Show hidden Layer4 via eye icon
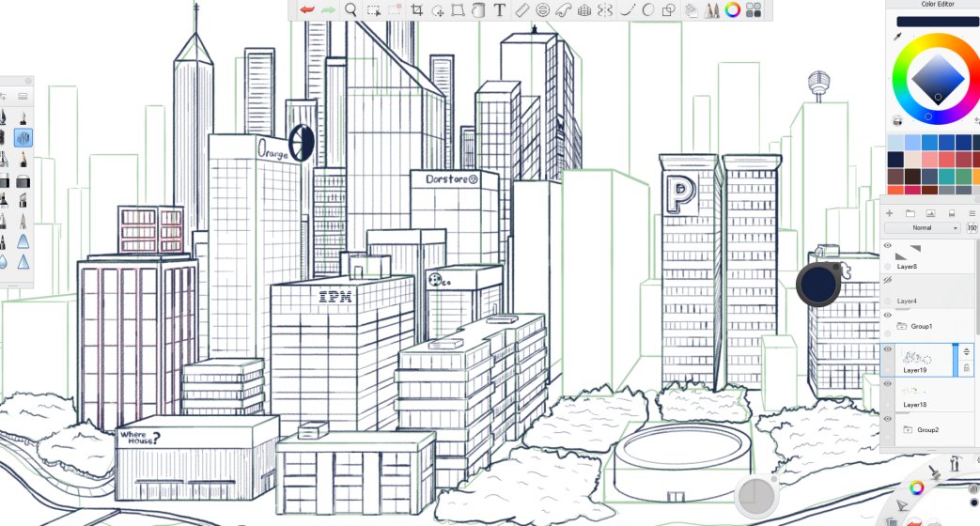Viewport: 980px width, 526px height. coord(888,281)
